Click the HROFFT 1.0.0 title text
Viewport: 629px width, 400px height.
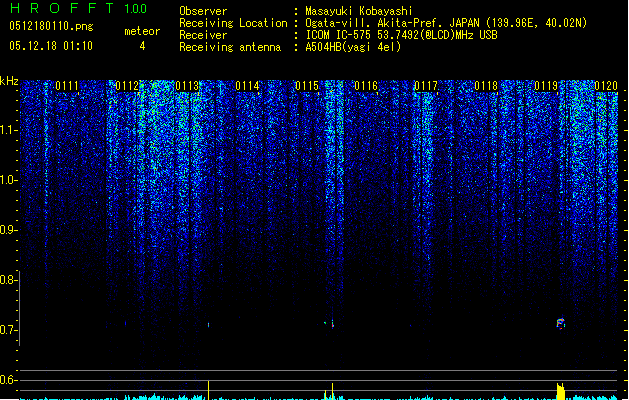[79, 8]
